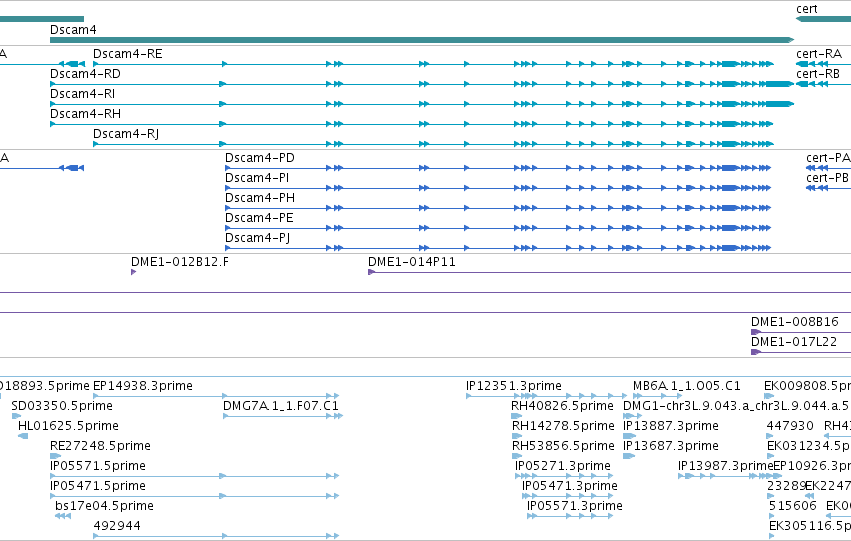Screen dimensions: 851x541
Task: Open the DME1-012B12.F feature label
Action: click(180, 262)
